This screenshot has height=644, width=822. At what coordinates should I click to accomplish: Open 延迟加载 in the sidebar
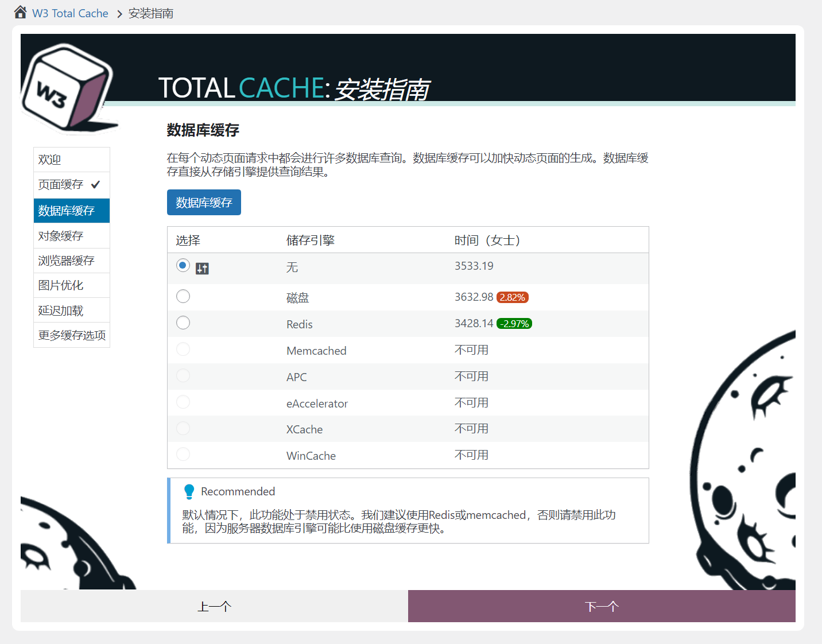tap(71, 311)
